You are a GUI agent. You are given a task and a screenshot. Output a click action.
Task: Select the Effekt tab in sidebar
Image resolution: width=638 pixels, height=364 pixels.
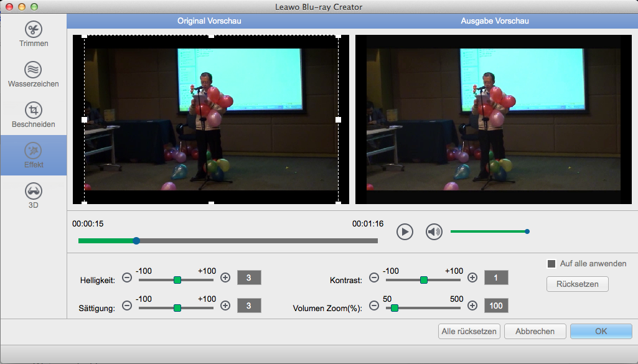pos(33,155)
